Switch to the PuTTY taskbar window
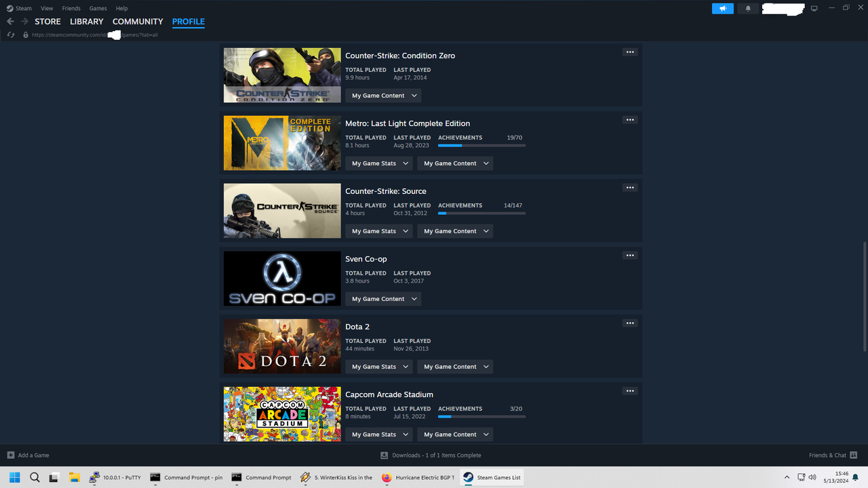Screen dimensions: 868x488 (x=115, y=477)
